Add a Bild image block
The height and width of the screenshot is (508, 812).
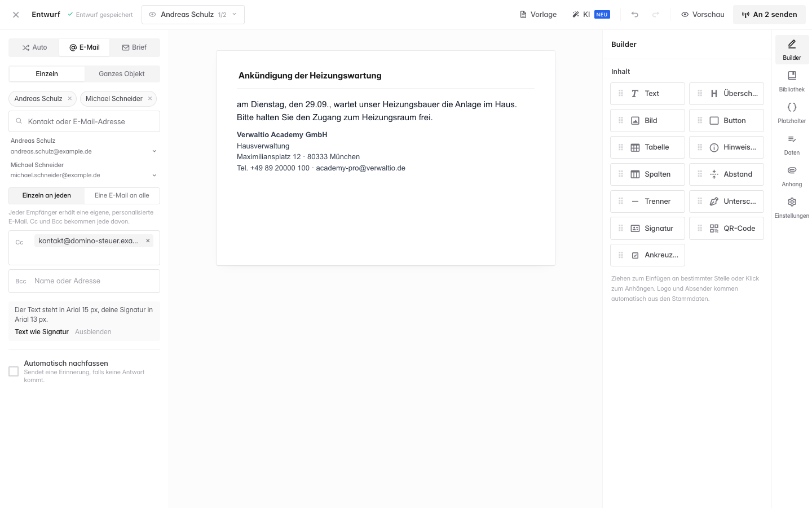click(647, 121)
